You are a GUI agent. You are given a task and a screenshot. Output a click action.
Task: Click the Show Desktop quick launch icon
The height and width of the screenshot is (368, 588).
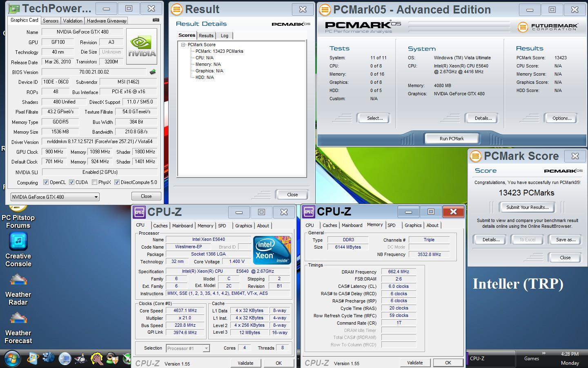(x=65, y=359)
